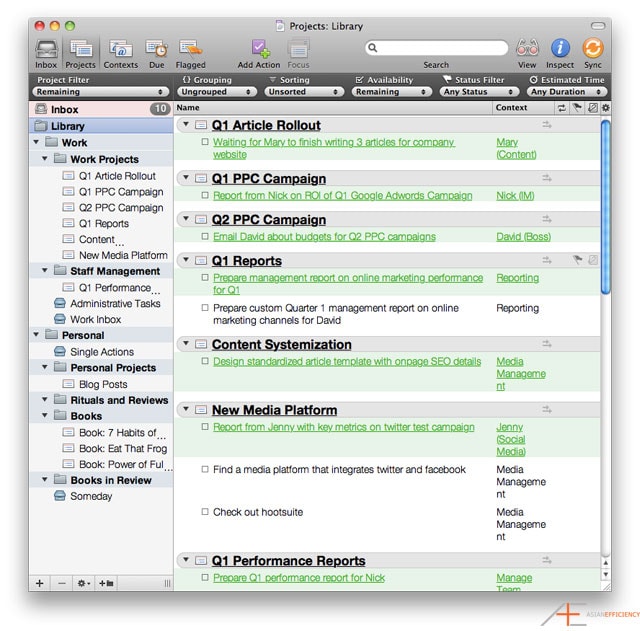The width and height of the screenshot is (640, 631).
Task: Click the note icon on Q1 Reports row
Action: pos(593,260)
